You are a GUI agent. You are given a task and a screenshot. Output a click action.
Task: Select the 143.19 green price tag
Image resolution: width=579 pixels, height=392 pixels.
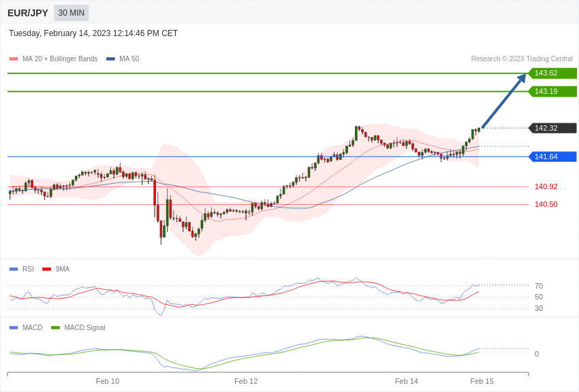coord(552,91)
